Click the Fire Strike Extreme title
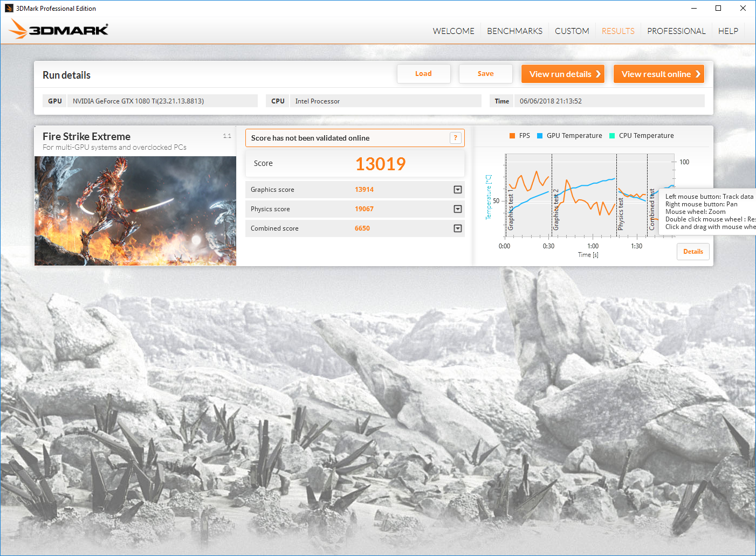 (86, 136)
